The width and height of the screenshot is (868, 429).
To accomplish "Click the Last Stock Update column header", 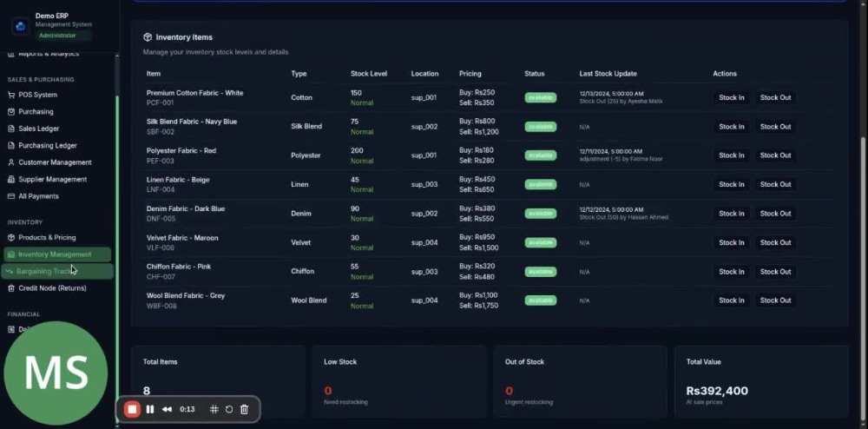I will [608, 74].
